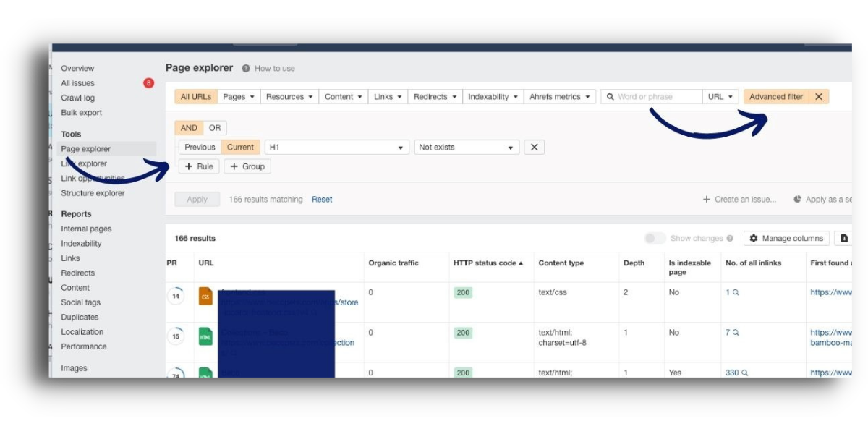This screenshot has height=434, width=868.
Task: Select the OR logic operator
Action: [x=215, y=128]
